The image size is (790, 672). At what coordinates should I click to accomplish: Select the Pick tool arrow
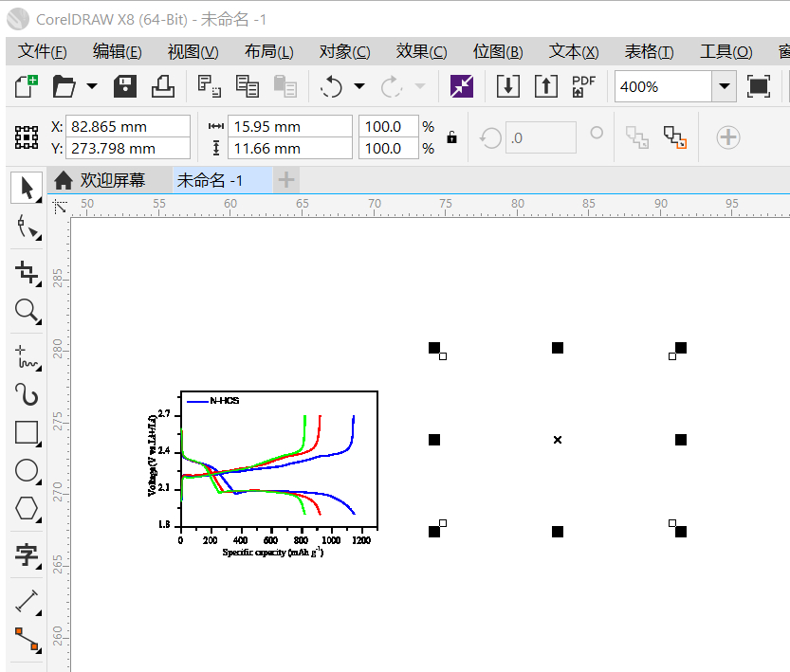[x=27, y=187]
